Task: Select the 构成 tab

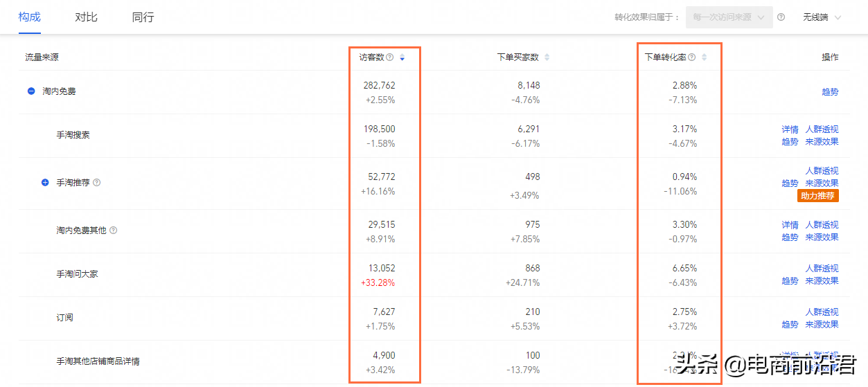Action: point(30,17)
